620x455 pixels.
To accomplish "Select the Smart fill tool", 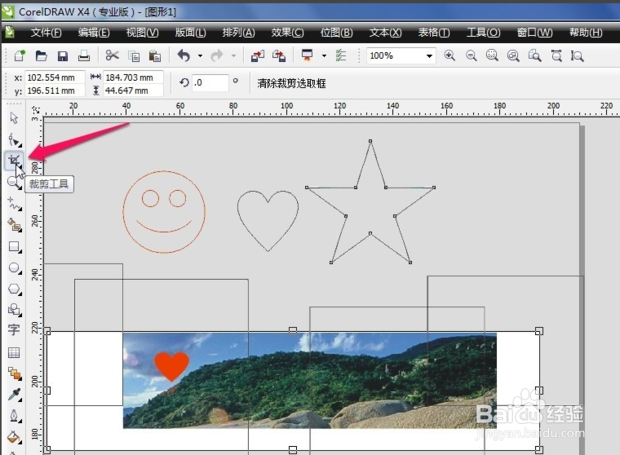I will point(14,225).
